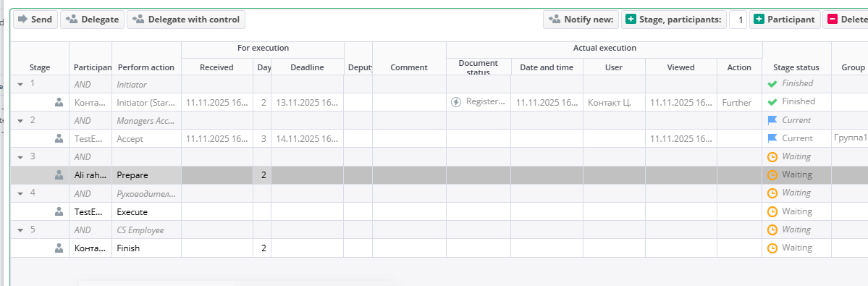The image size is (868, 286).
Task: Collapse stage 1 row
Action: 20,84
